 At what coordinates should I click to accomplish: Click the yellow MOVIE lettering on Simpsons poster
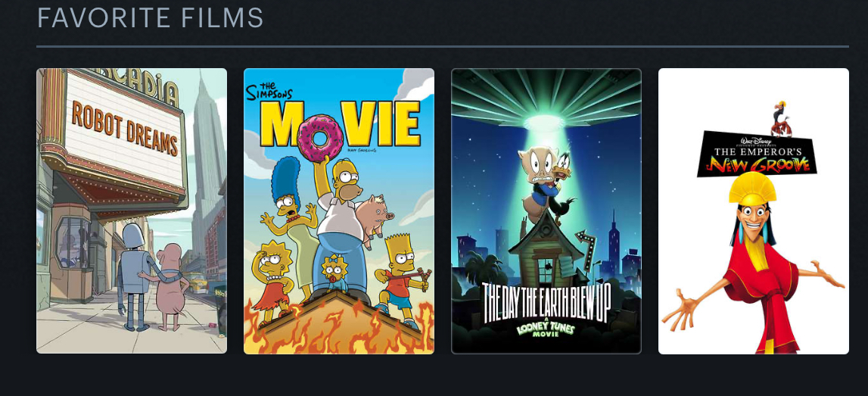[341, 124]
